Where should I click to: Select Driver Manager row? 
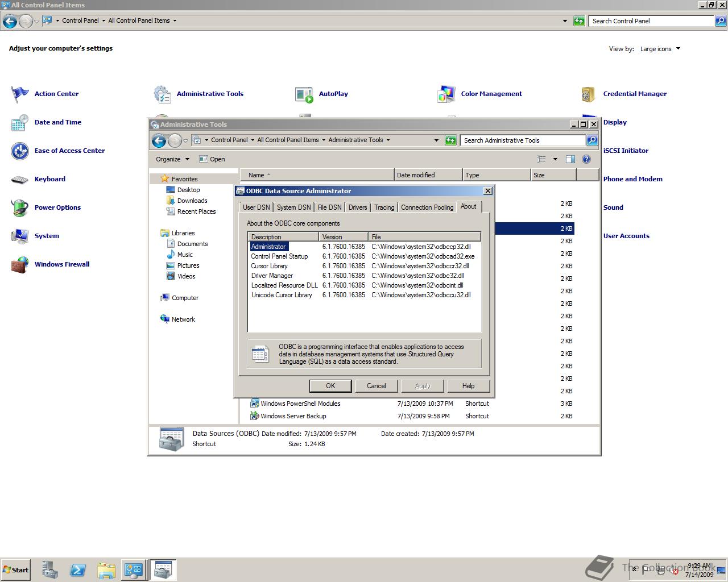(x=364, y=276)
